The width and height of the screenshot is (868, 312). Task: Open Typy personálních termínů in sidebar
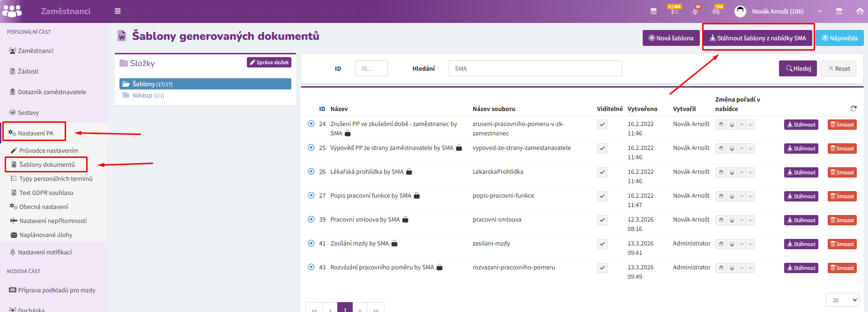click(55, 178)
